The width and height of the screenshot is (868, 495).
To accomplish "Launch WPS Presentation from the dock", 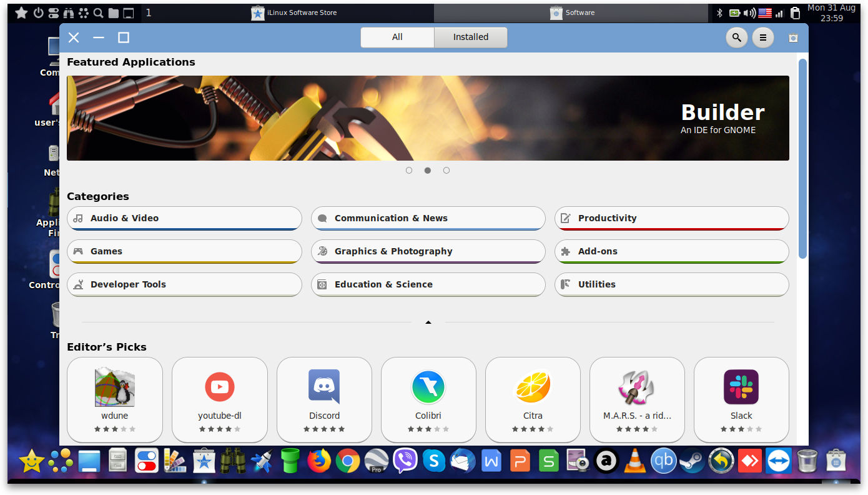I will (520, 462).
